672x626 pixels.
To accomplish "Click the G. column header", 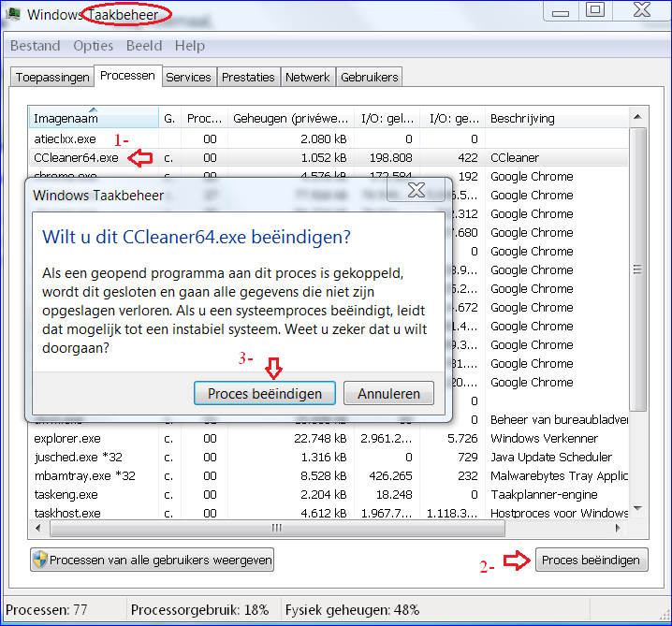I will point(169,118).
